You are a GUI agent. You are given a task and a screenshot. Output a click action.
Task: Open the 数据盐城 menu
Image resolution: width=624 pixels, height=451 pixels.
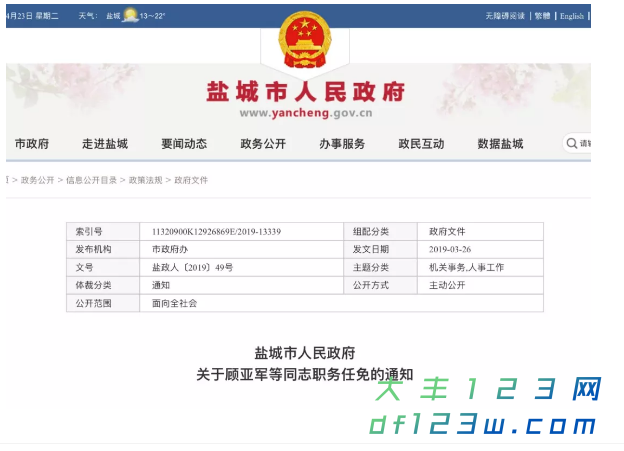501,144
